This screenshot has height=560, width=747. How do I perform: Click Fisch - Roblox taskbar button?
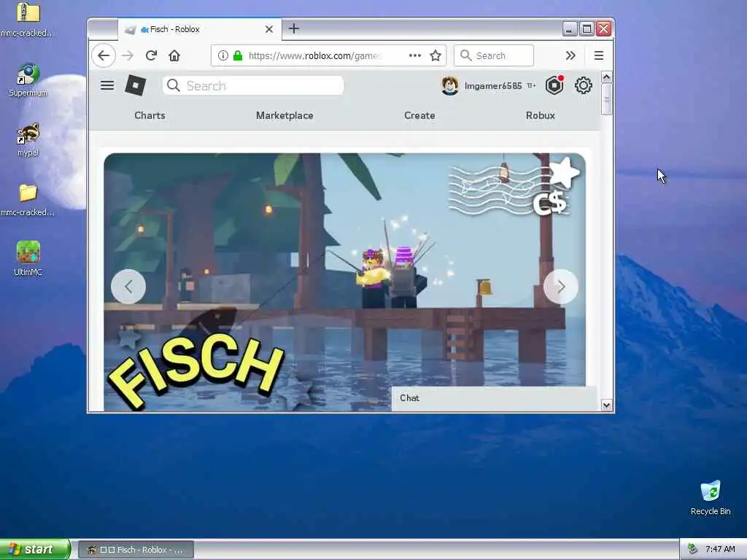click(136, 550)
